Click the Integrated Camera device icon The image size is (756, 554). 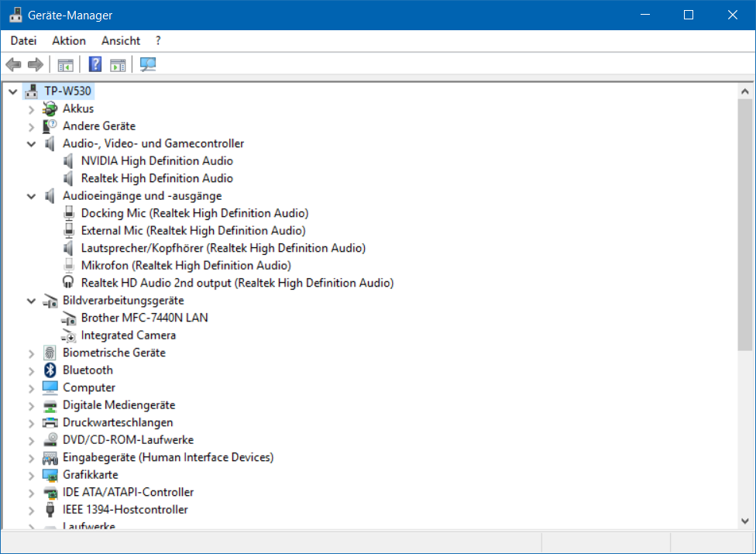click(x=69, y=335)
